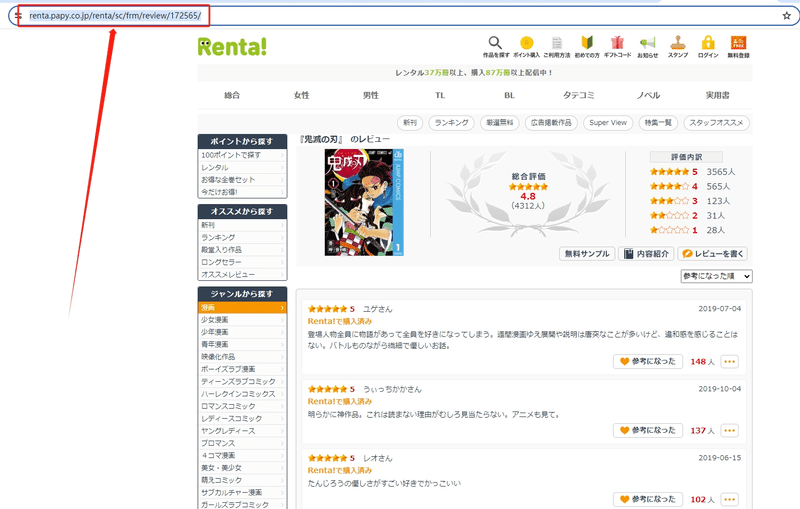Image resolution: width=800 pixels, height=509 pixels.
Task: Click the 厳選無料 pill button
Action: [499, 123]
